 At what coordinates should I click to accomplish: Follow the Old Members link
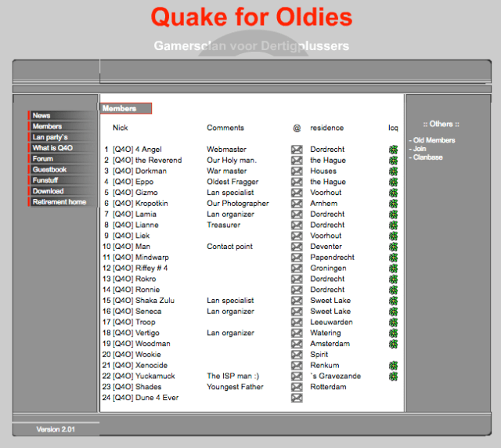[x=434, y=140]
